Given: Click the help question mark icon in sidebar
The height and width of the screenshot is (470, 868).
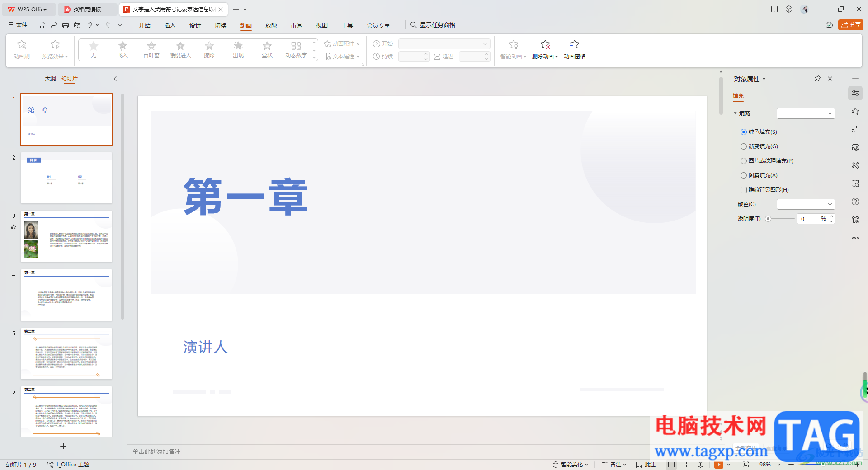Looking at the screenshot, I should click(855, 202).
